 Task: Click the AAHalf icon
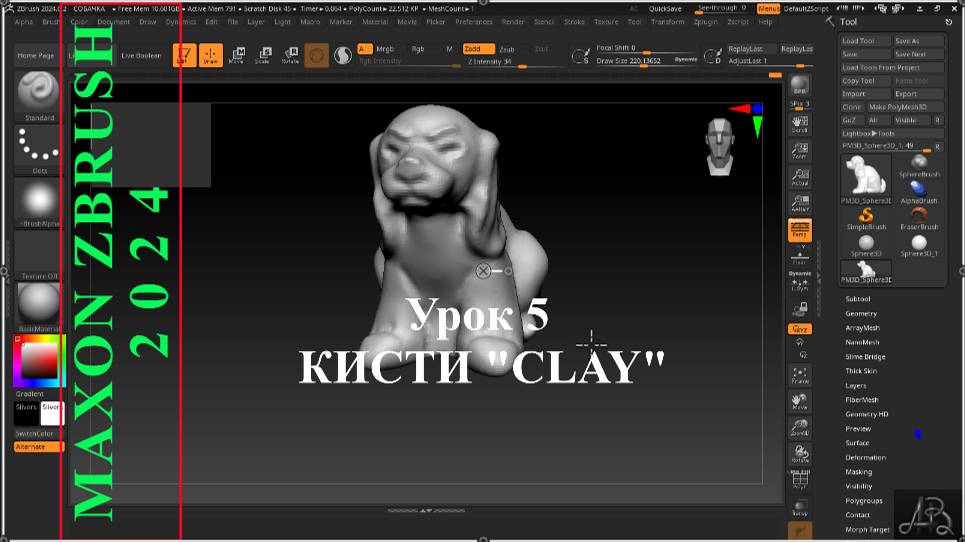(799, 204)
